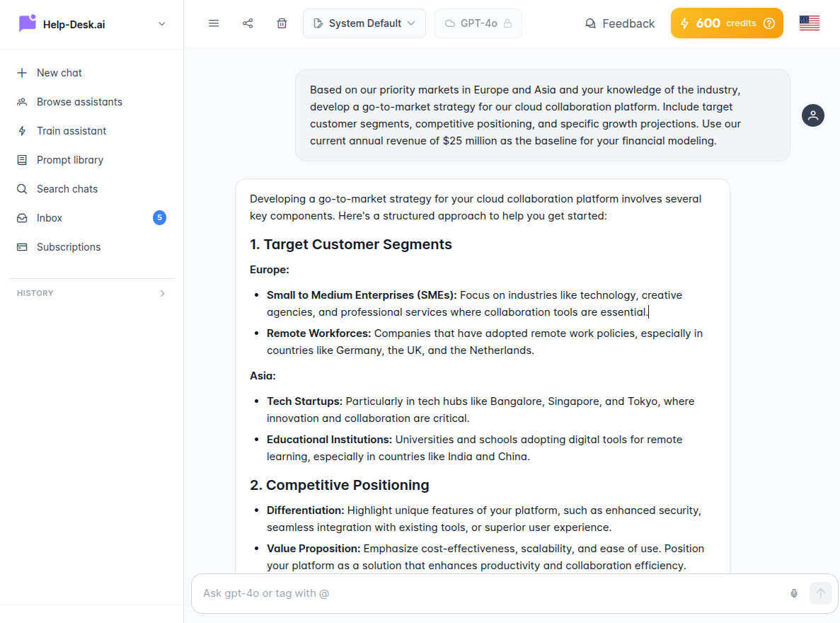Collapse the Help-Desk.ai workspace dropdown

pos(161,23)
